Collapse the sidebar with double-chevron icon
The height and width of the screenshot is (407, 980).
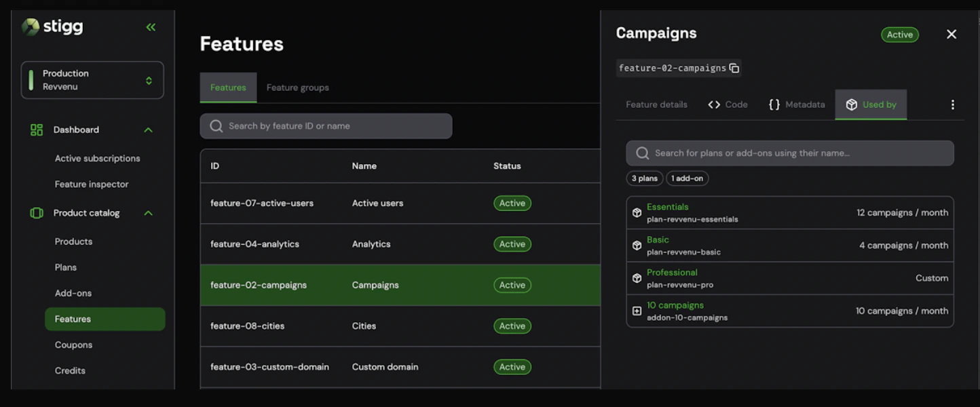pos(151,27)
